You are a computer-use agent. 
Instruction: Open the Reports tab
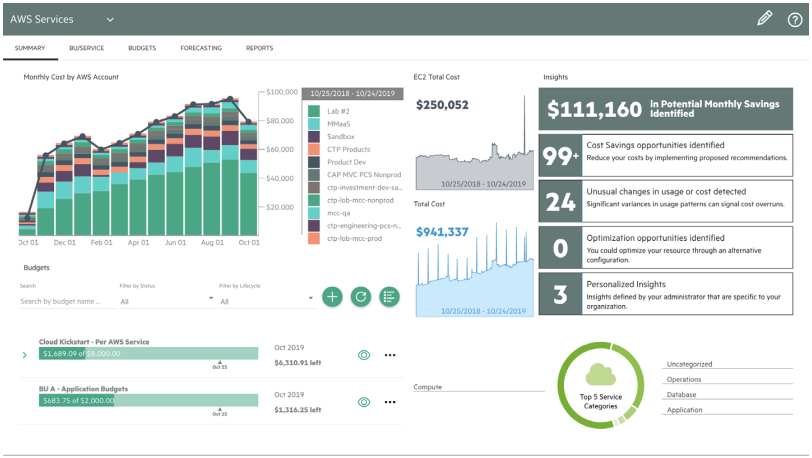(x=259, y=48)
